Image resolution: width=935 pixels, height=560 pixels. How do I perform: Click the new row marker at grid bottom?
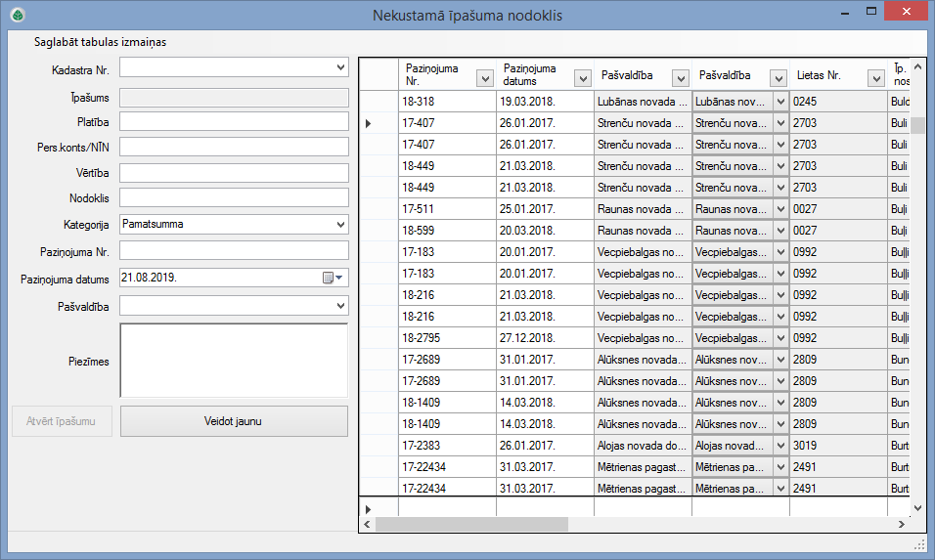click(x=369, y=509)
